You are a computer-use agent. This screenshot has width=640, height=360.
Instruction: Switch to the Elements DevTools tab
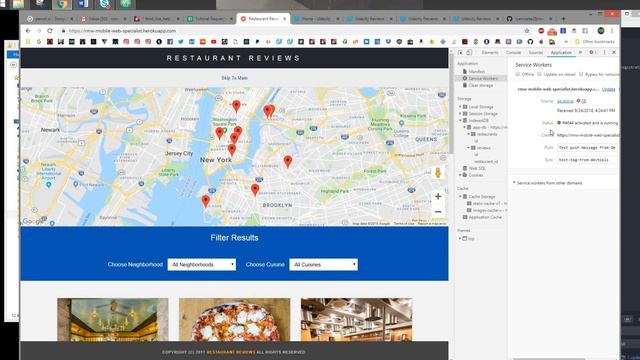(490, 52)
